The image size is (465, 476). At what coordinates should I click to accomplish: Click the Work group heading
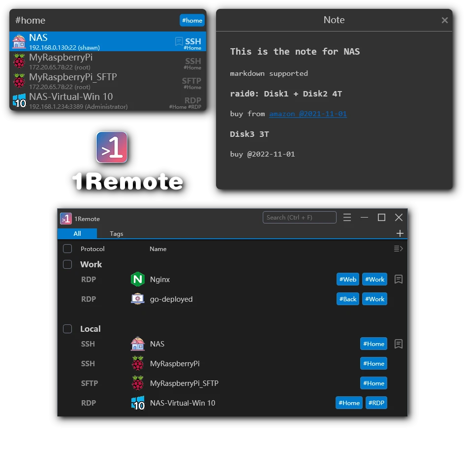[91, 264]
